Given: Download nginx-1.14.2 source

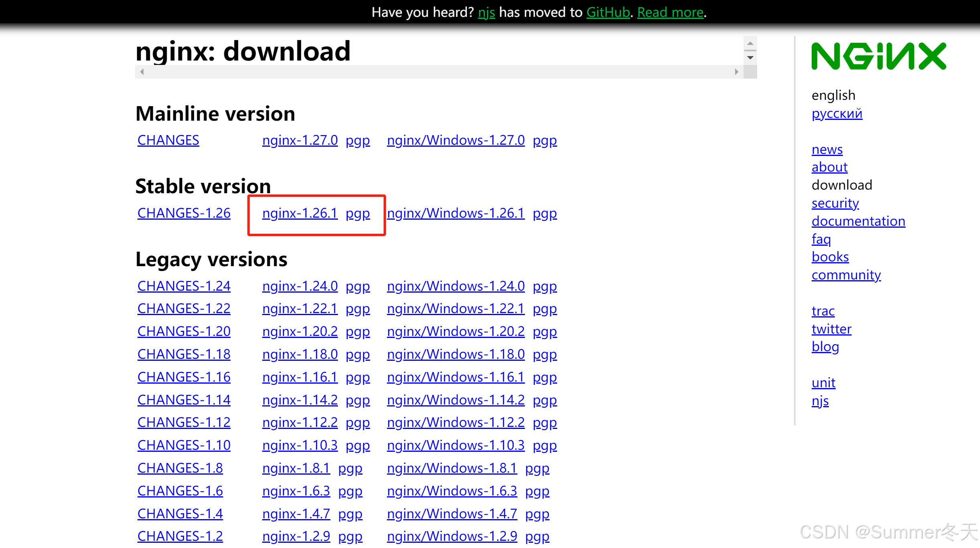Looking at the screenshot, I should coord(300,400).
